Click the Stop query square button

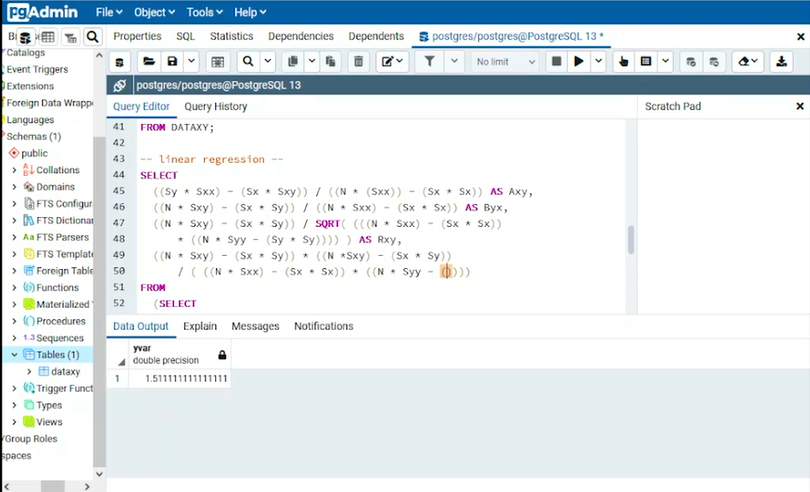click(556, 62)
